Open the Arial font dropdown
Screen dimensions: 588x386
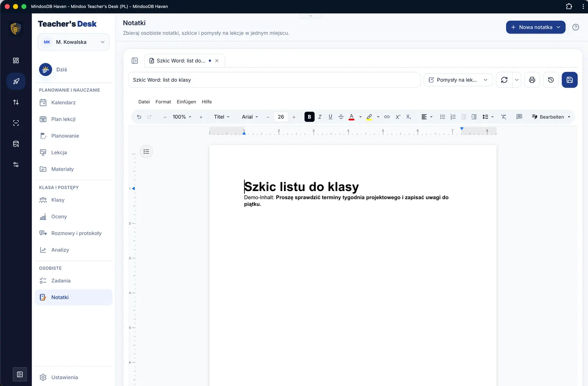click(250, 117)
